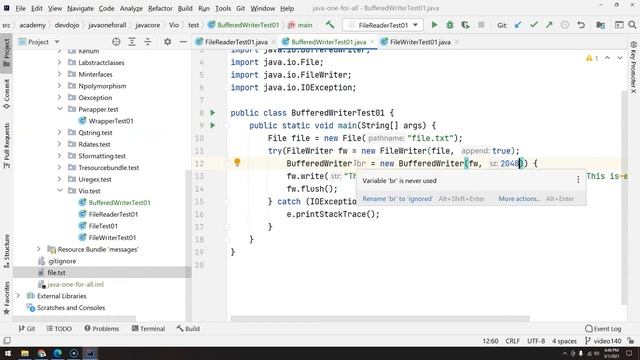Expand the Npolymorphism folder
Image resolution: width=640 pixels, height=360 pixels.
click(60, 86)
